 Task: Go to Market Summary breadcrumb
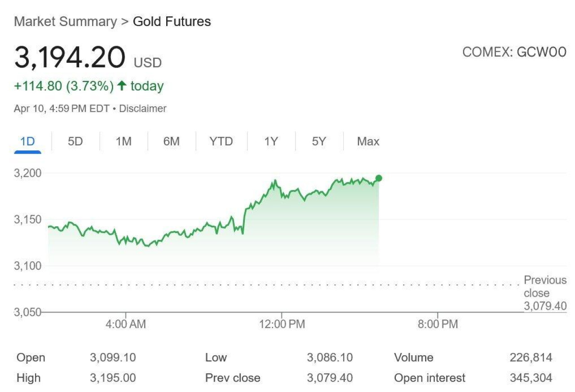coord(65,22)
